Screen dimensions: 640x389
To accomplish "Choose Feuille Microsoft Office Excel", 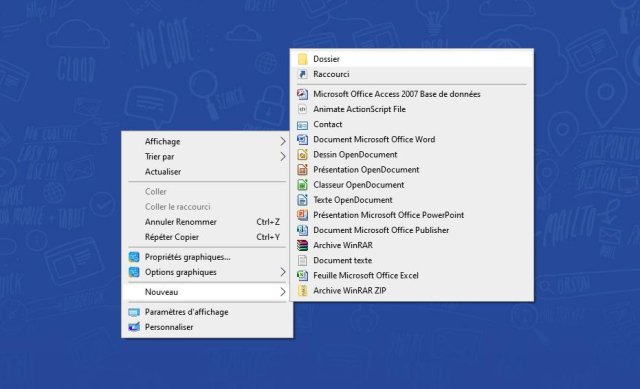I will pyautogui.click(x=412, y=276).
